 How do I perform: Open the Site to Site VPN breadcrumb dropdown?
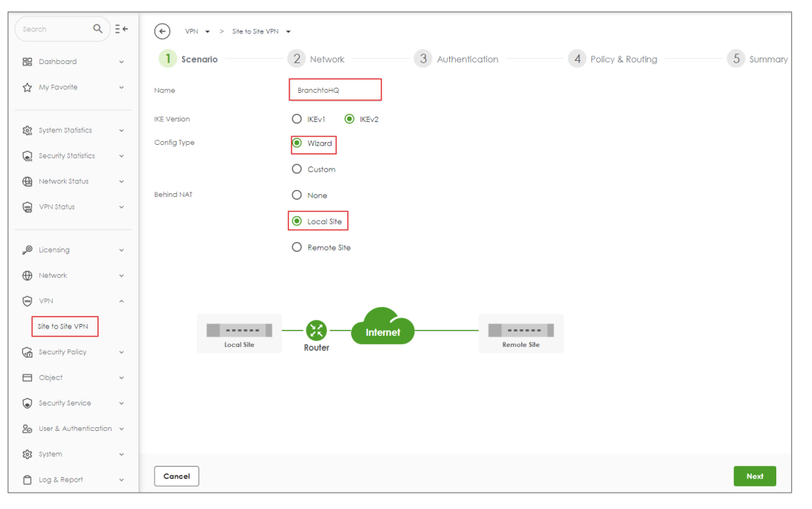(288, 31)
